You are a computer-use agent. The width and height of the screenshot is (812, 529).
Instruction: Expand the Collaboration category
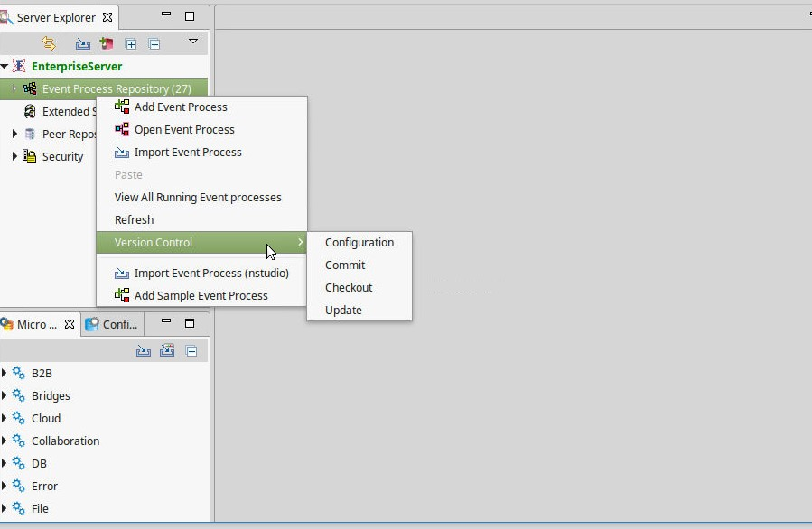(x=5, y=441)
